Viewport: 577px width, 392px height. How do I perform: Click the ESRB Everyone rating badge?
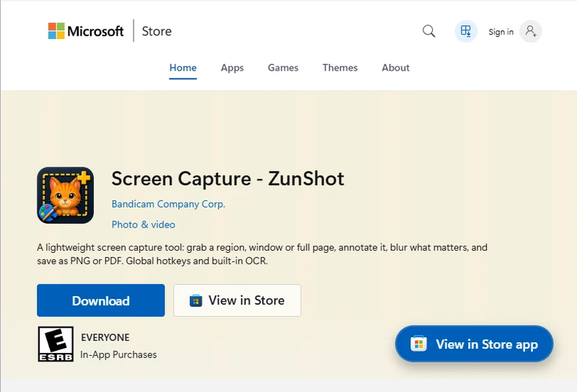56,344
